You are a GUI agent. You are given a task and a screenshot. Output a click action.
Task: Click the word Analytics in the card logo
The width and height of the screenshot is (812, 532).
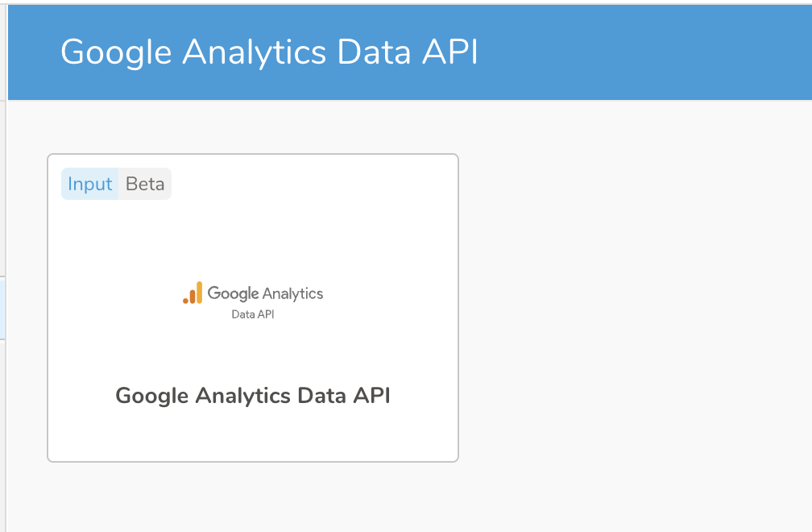[x=293, y=294]
